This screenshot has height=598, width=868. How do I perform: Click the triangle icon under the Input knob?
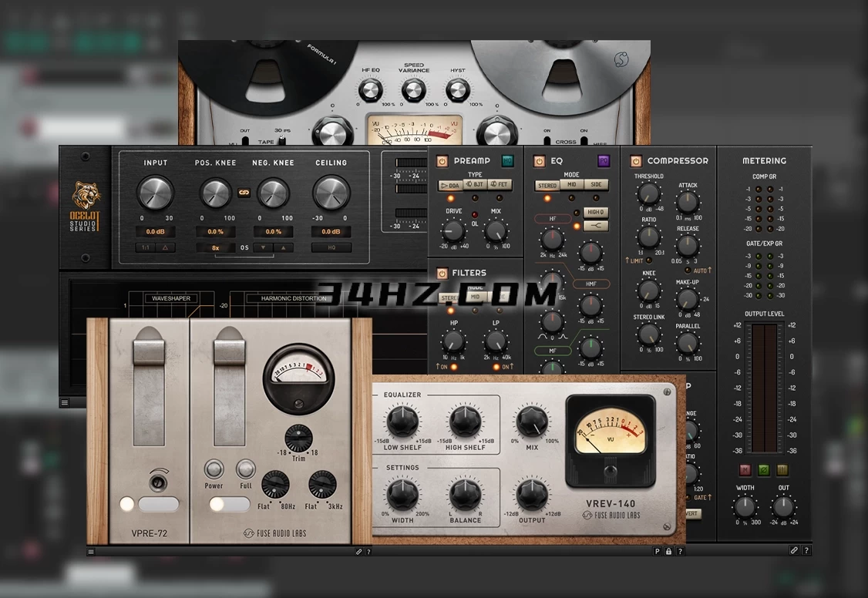pyautogui.click(x=165, y=248)
